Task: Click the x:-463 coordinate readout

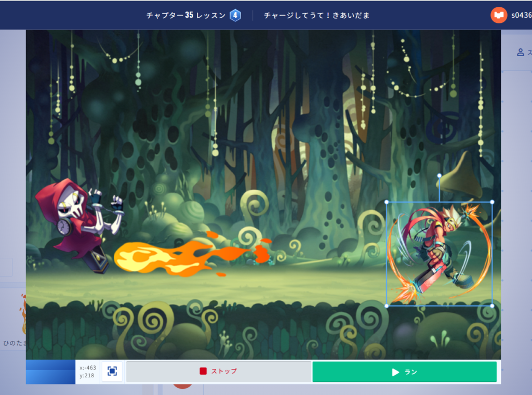Action: click(88, 367)
